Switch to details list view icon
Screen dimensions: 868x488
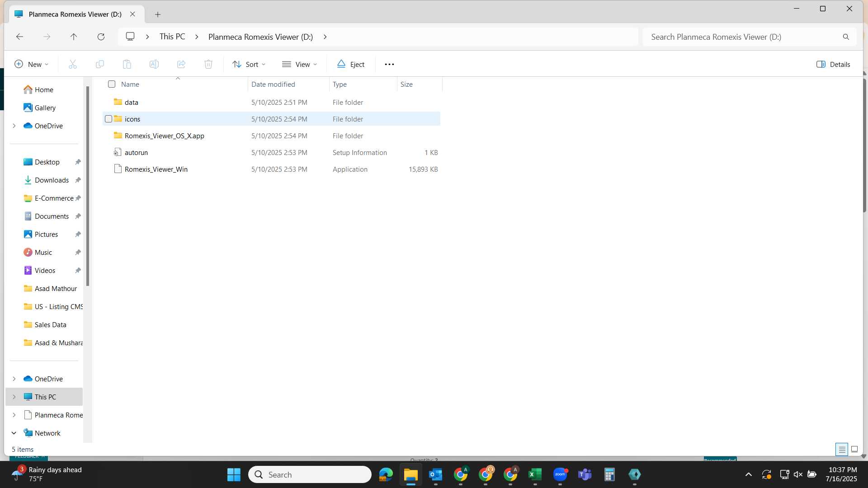(x=842, y=449)
